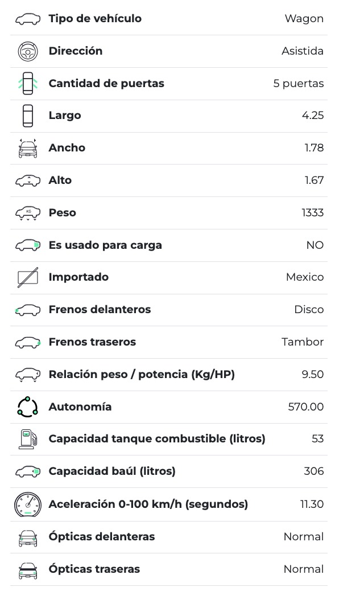The width and height of the screenshot is (364, 591).
Task: Click the "Relación peso / potencia (Kg/HP)" label
Action: (x=142, y=375)
